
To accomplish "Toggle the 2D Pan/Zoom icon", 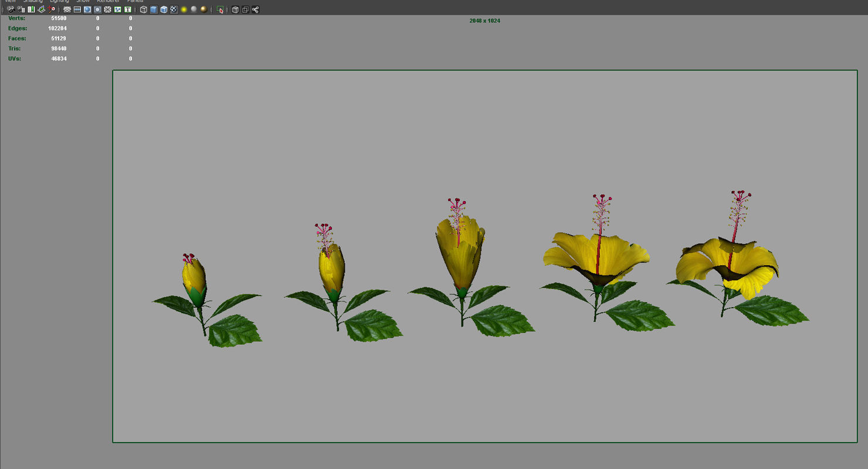I will [52, 9].
